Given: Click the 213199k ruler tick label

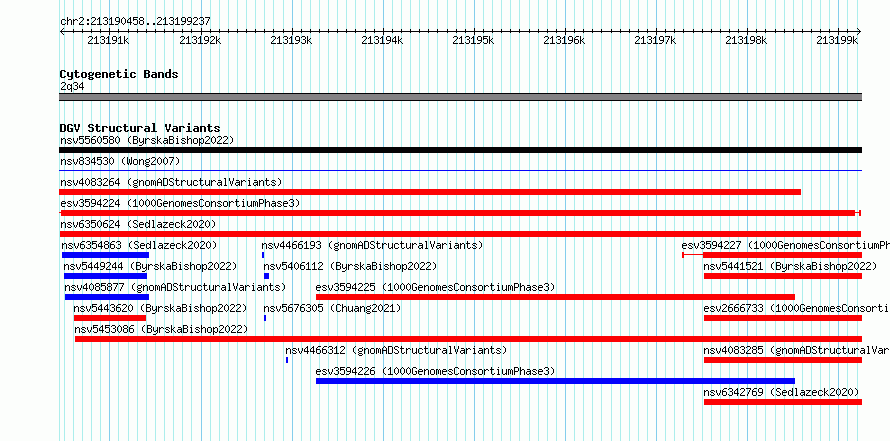Looking at the screenshot, I should 838,40.
